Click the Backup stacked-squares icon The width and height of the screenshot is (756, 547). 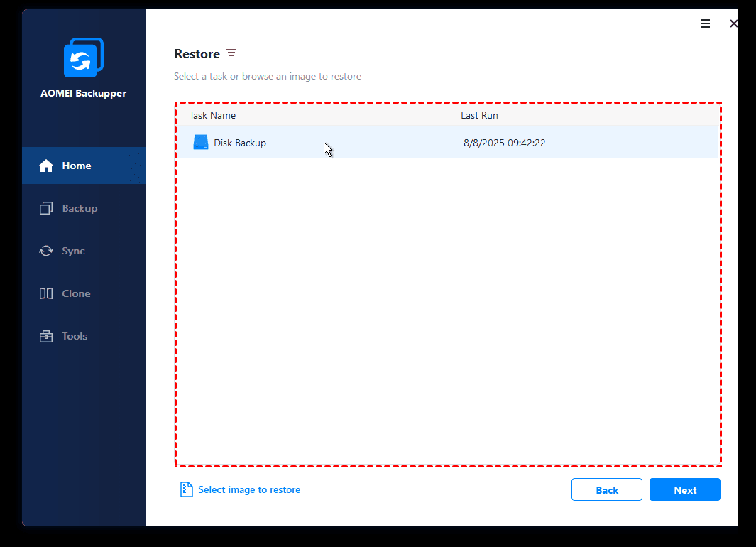pyautogui.click(x=46, y=208)
